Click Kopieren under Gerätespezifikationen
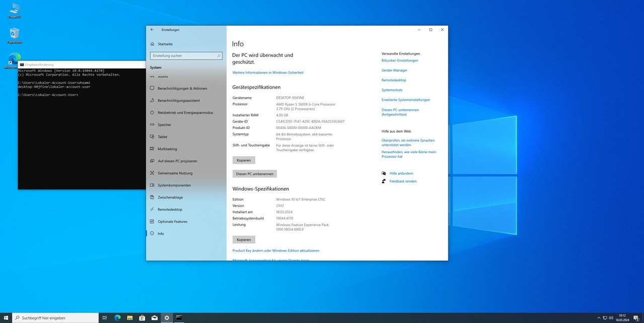 pyautogui.click(x=244, y=160)
